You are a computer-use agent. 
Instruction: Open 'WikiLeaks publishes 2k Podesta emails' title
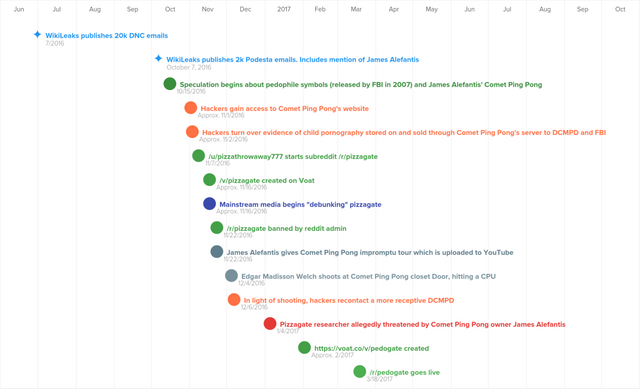click(293, 60)
